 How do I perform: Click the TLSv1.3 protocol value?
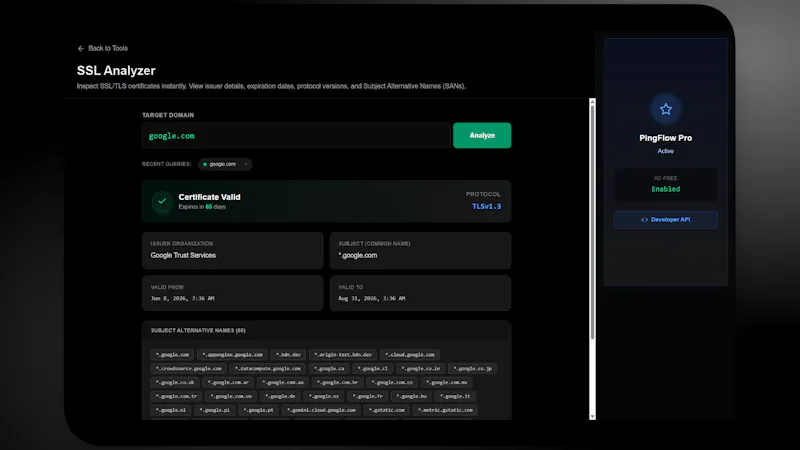486,207
